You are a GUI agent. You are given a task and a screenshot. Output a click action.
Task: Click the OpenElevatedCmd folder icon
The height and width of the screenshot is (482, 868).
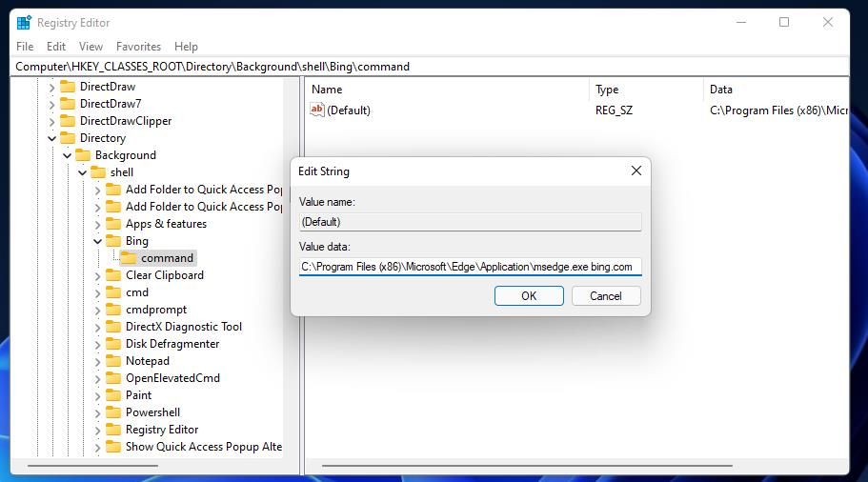click(x=113, y=378)
